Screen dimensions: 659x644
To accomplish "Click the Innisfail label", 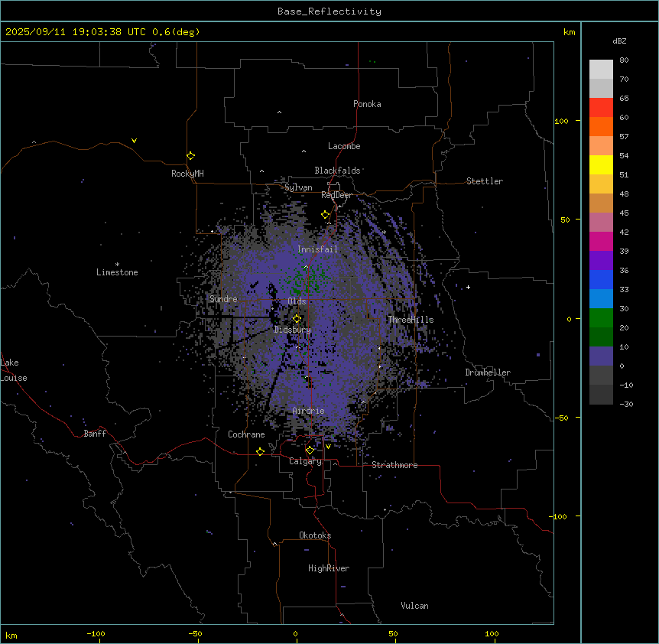I will (x=317, y=249).
